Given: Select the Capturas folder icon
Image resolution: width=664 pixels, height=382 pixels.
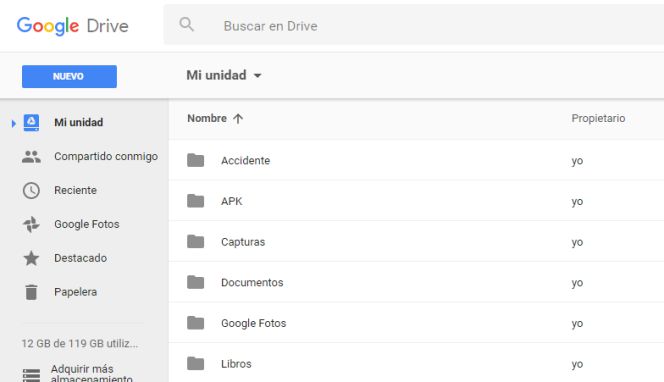Looking at the screenshot, I should 196,241.
